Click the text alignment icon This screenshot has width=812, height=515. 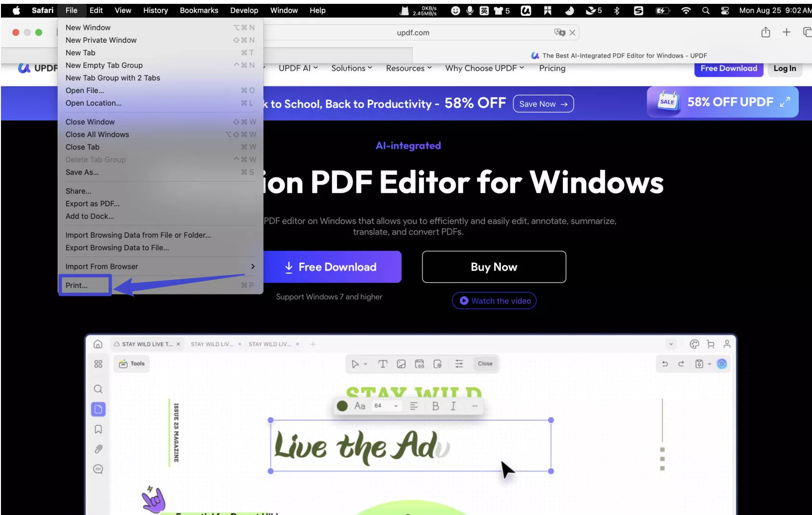(413, 406)
